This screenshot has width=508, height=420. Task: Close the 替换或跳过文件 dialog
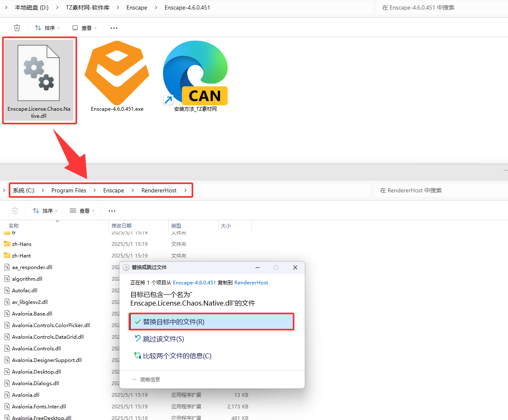[x=295, y=267]
